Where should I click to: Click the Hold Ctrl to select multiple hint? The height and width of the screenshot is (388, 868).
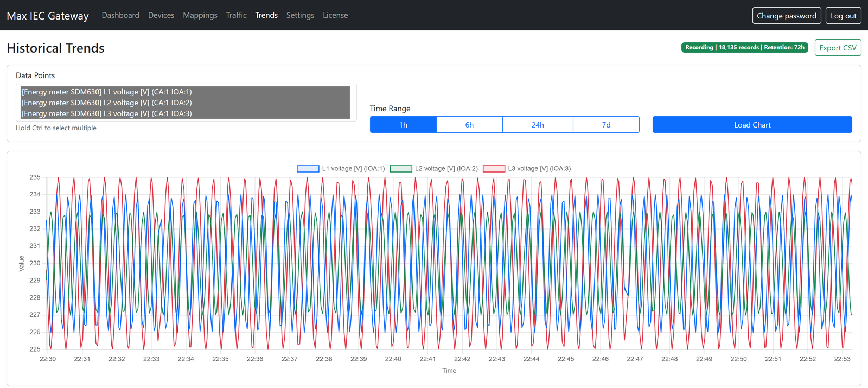point(56,128)
